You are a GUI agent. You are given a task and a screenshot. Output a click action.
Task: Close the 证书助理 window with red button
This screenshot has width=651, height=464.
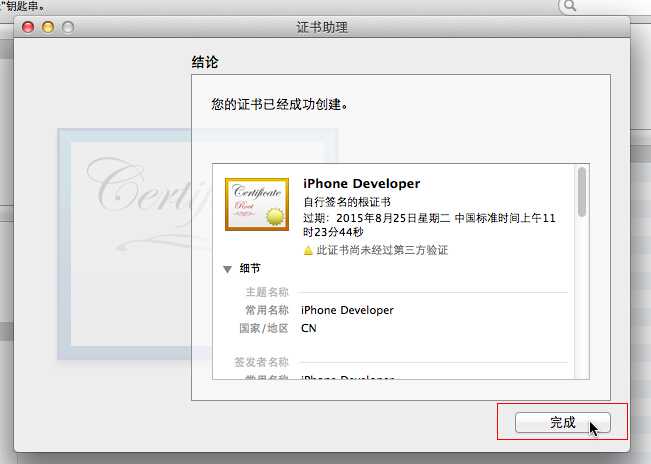[x=28, y=27]
